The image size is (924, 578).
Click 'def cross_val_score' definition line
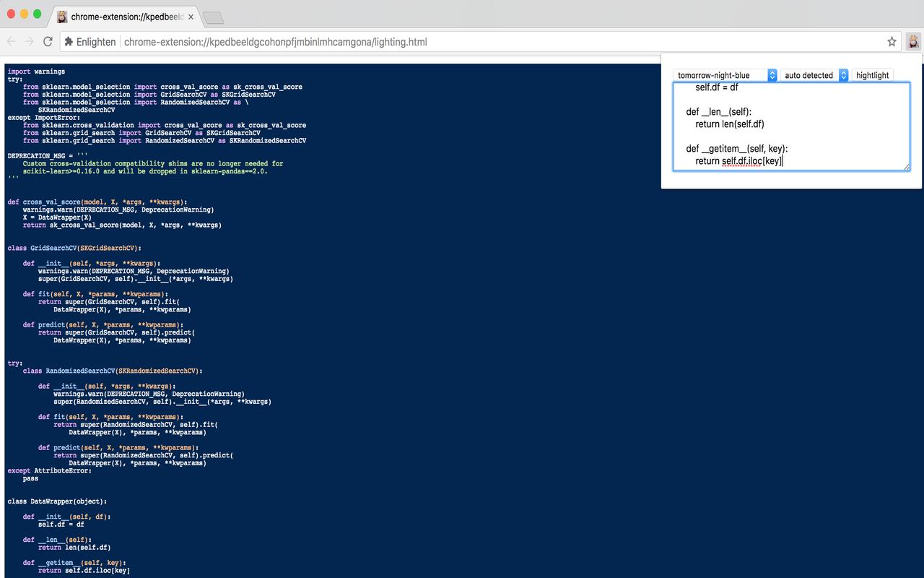pos(97,202)
